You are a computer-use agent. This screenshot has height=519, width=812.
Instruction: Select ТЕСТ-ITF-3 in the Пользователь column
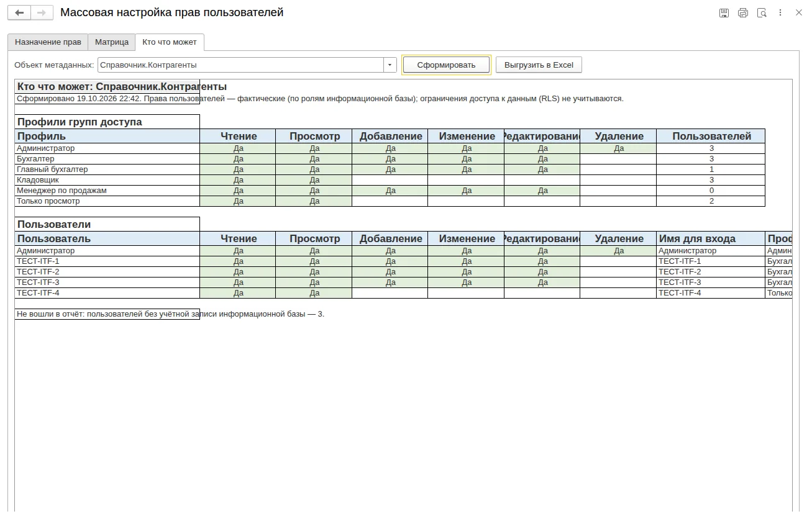107,282
